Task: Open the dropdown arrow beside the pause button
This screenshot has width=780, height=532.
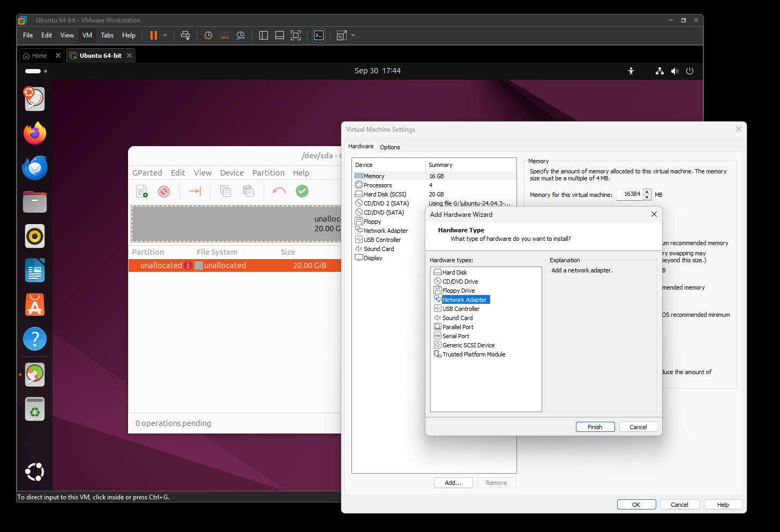Action: (x=165, y=35)
